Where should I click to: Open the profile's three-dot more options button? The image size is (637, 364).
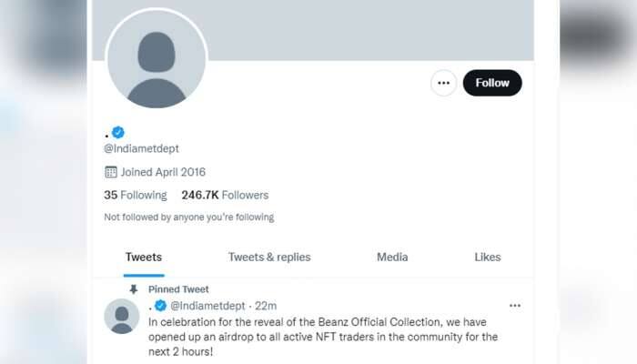[x=443, y=83]
